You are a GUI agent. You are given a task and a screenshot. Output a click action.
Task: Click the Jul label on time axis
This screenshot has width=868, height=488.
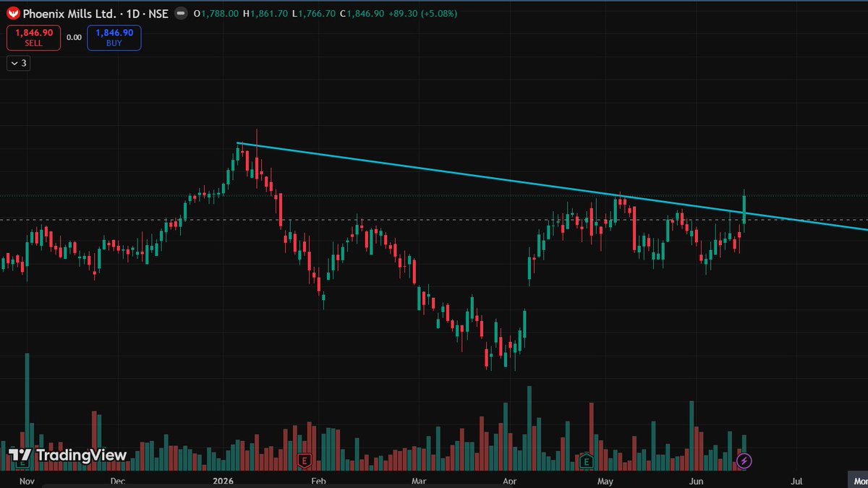click(796, 481)
